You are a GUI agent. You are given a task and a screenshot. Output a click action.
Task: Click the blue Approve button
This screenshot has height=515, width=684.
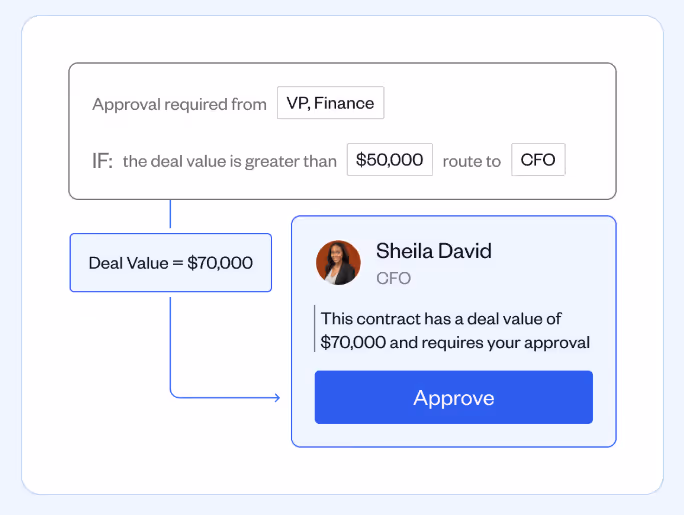454,397
